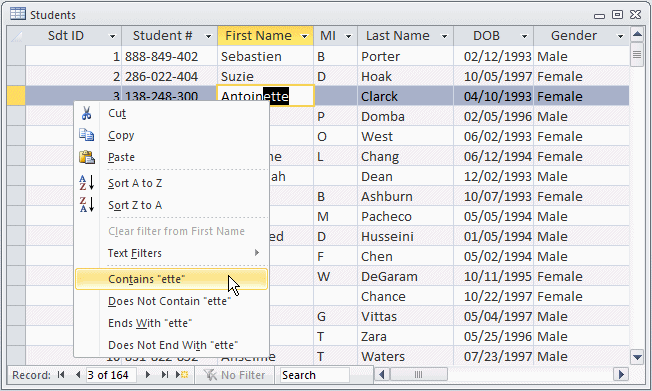Click the Copy pages icon

coord(86,135)
